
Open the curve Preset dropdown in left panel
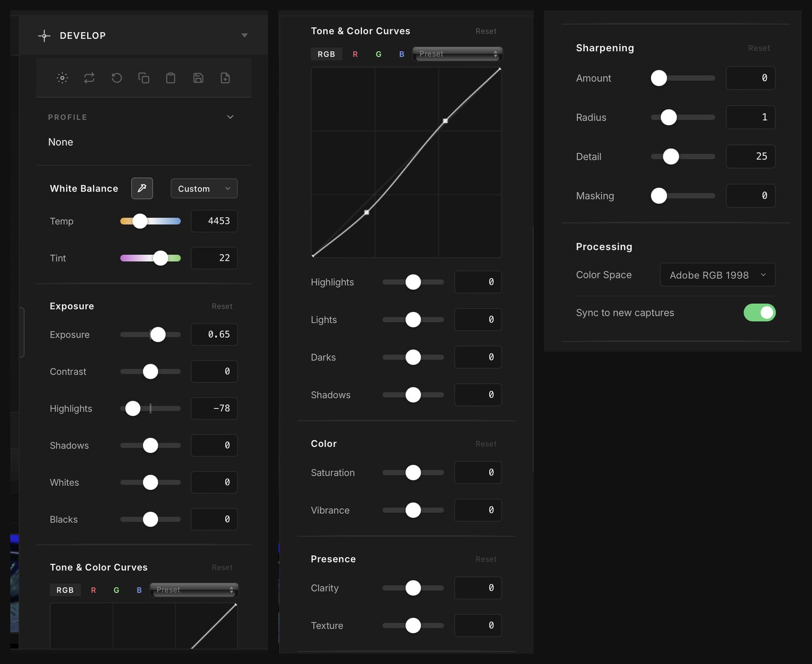194,590
